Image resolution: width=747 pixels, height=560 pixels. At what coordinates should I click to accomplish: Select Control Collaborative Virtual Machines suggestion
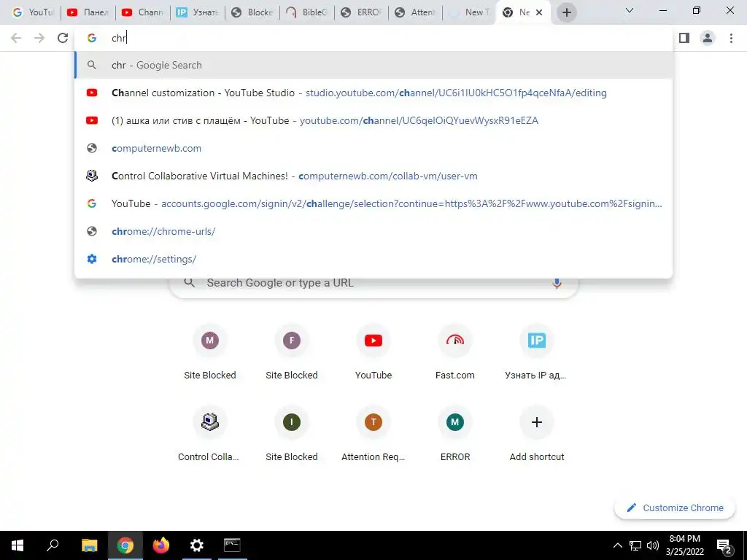click(373, 176)
